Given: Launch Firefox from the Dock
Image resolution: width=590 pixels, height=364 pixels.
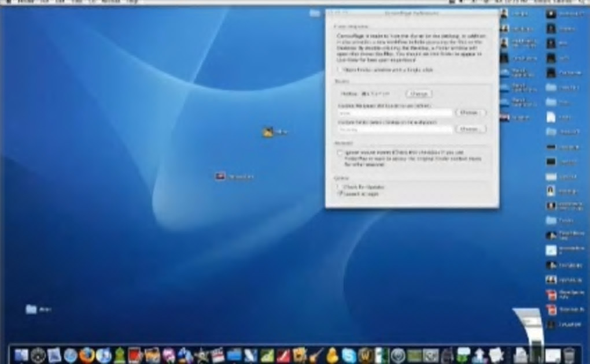Looking at the screenshot, I should (87, 355).
